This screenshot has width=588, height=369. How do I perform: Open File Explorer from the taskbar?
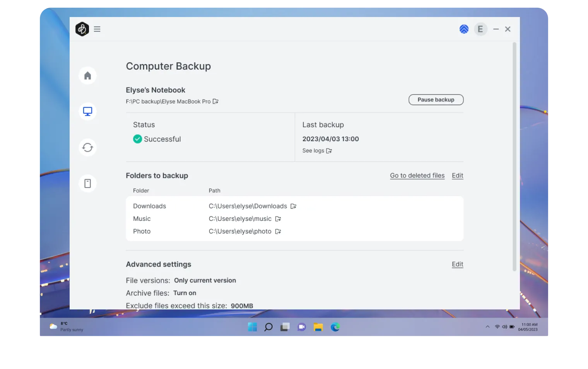(x=318, y=327)
